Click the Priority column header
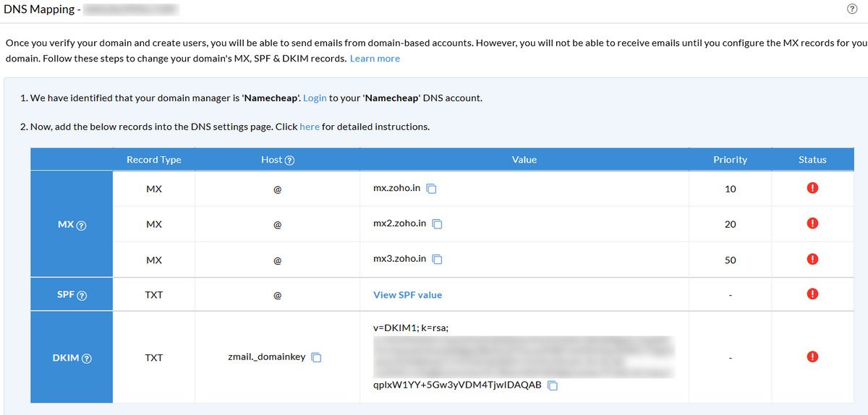This screenshot has height=415, width=868. coord(730,160)
